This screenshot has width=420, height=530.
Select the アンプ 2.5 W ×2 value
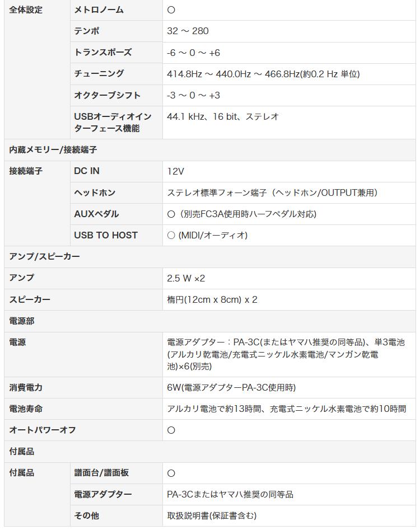click(186, 278)
